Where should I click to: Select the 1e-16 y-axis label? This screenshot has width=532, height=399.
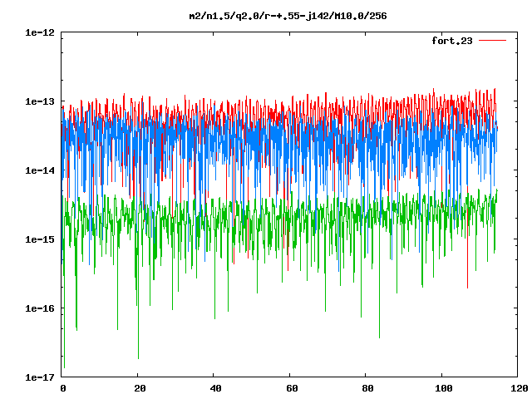(x=40, y=308)
